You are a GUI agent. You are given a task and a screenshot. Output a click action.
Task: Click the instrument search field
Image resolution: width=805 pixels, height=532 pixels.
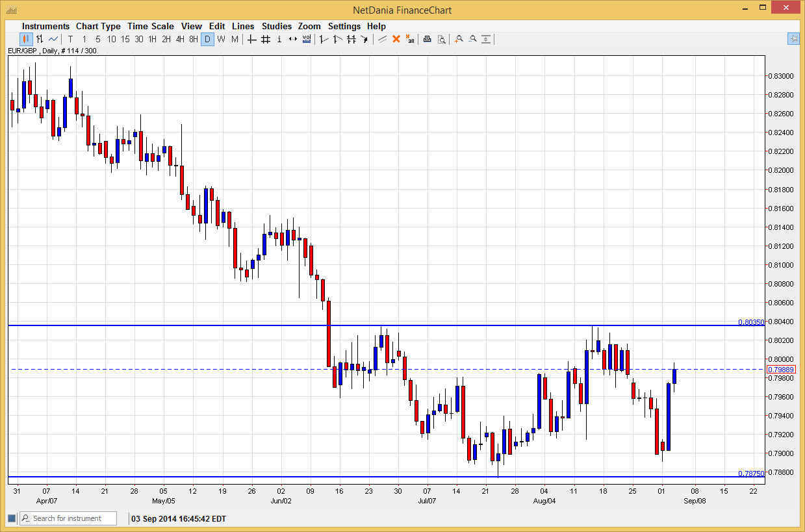pyautogui.click(x=68, y=518)
